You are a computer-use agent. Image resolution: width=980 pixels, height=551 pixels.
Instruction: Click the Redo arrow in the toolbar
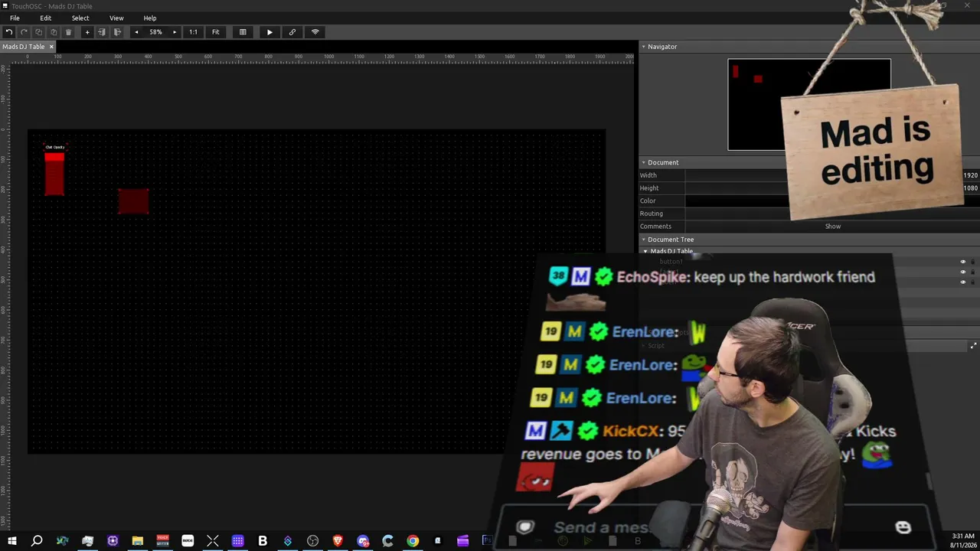(24, 32)
